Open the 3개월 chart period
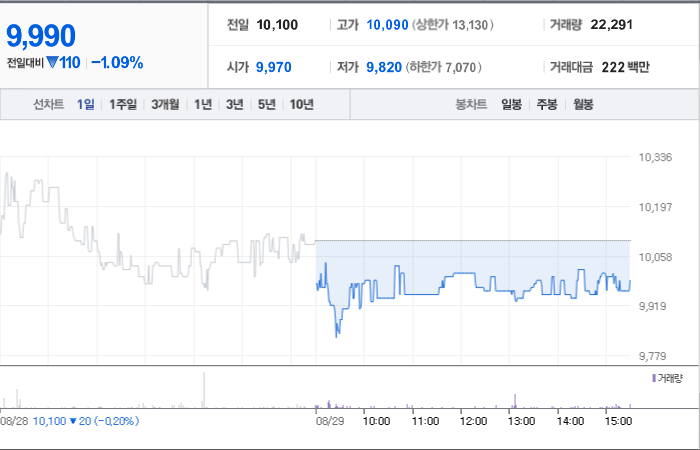Image resolution: width=700 pixels, height=450 pixels. click(x=165, y=104)
